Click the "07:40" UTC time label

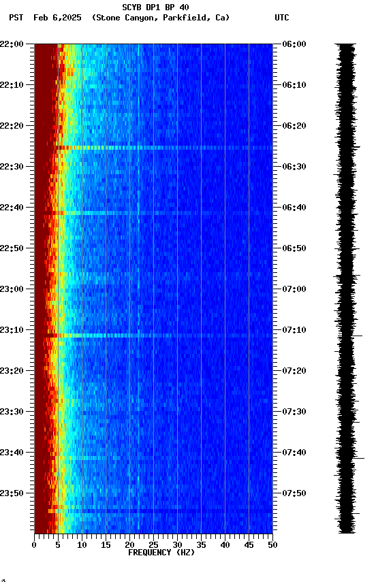(294, 453)
